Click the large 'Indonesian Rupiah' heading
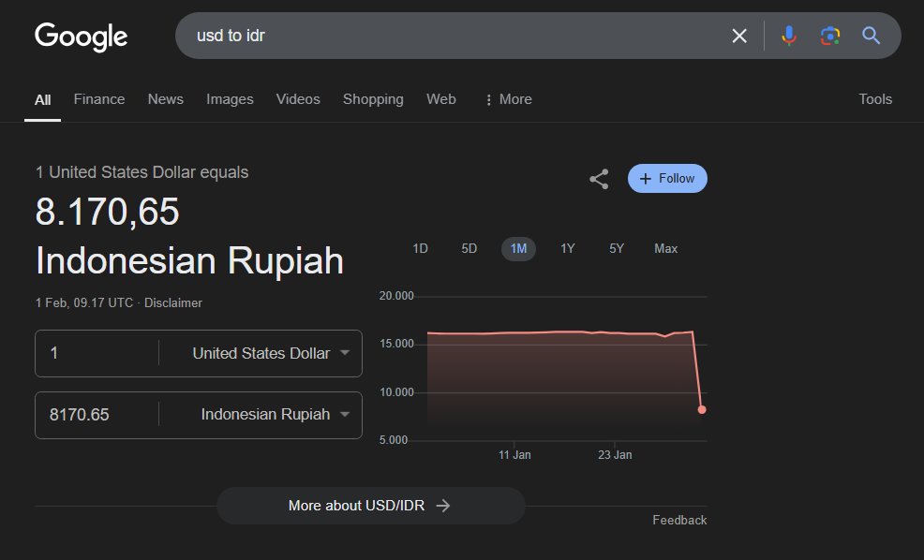924x560 pixels. click(x=189, y=261)
